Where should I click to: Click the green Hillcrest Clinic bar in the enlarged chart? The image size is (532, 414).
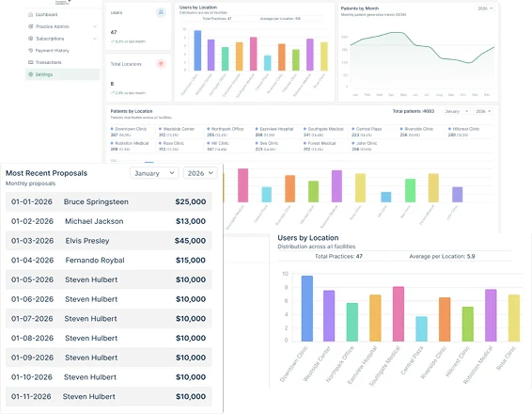tap(467, 325)
